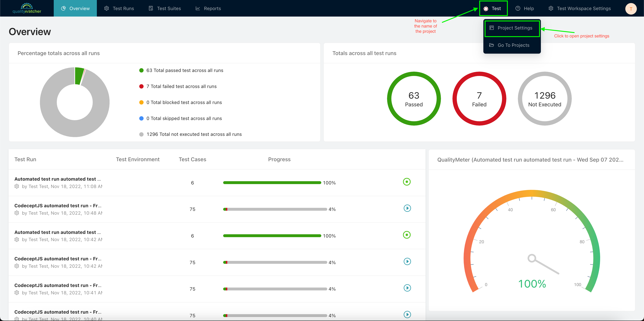The width and height of the screenshot is (644, 321).
Task: Click the blue skipped legend dot
Action: click(x=141, y=118)
